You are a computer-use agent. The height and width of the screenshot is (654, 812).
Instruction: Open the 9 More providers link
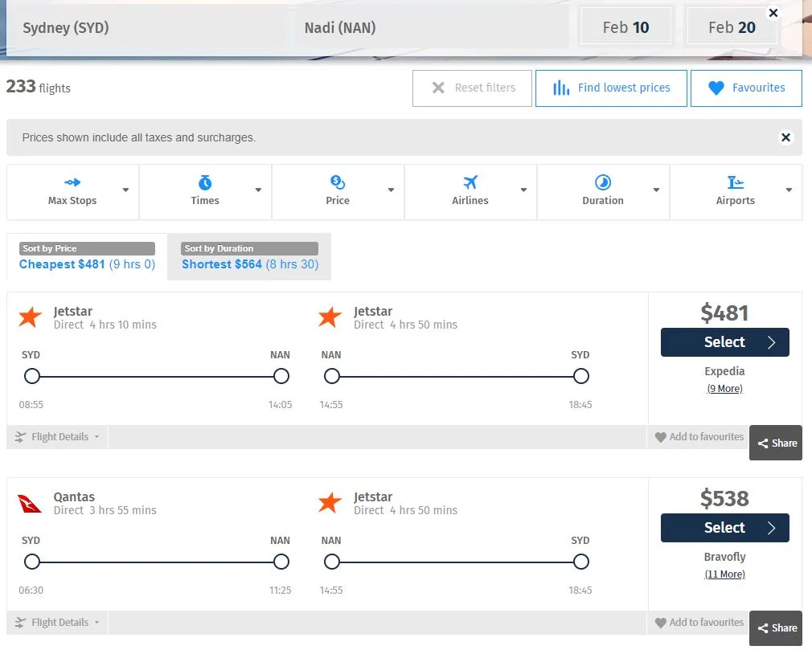click(x=724, y=389)
